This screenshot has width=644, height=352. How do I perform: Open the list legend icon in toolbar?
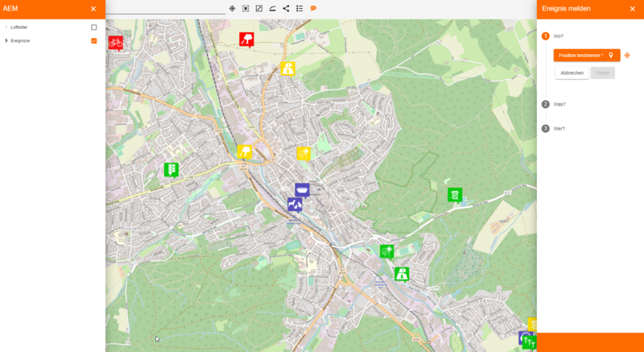tap(299, 8)
